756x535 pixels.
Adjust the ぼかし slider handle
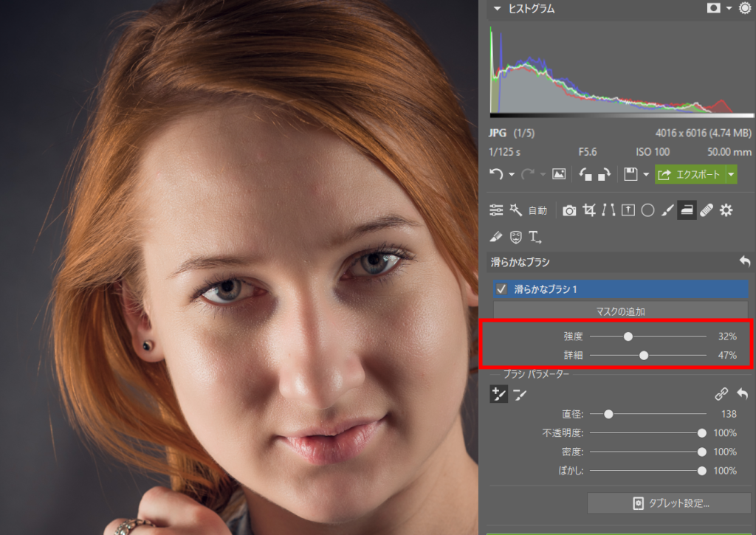click(x=702, y=471)
